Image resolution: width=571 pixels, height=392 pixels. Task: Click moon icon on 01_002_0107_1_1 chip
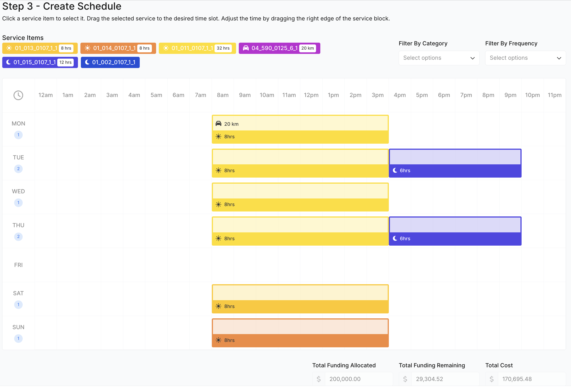pyautogui.click(x=87, y=62)
